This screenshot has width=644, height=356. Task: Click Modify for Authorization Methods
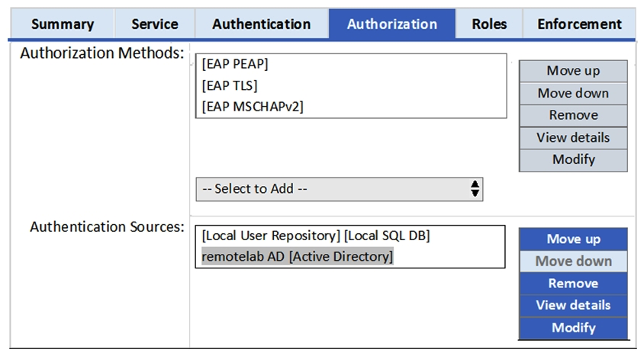click(573, 159)
